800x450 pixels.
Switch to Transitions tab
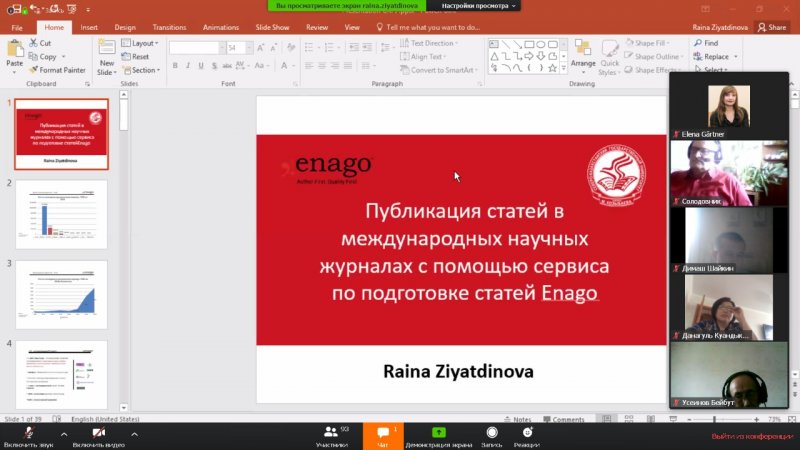[x=169, y=28]
